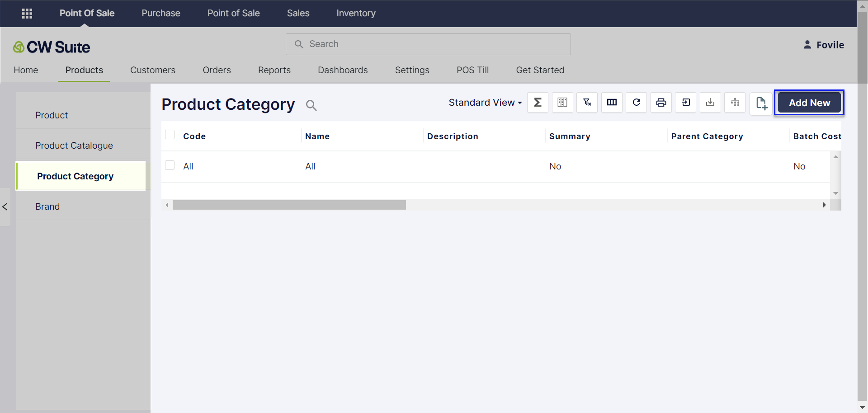The image size is (868, 413).
Task: Print the Product Category table
Action: click(661, 103)
